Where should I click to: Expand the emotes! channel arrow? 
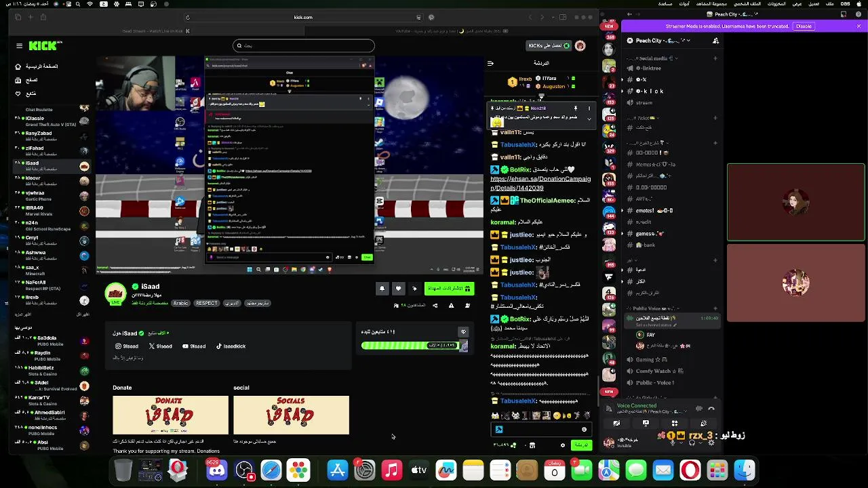(x=622, y=211)
